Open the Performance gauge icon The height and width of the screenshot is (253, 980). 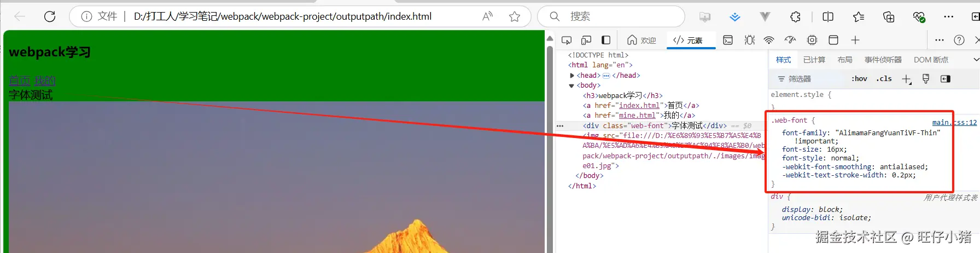(x=790, y=40)
